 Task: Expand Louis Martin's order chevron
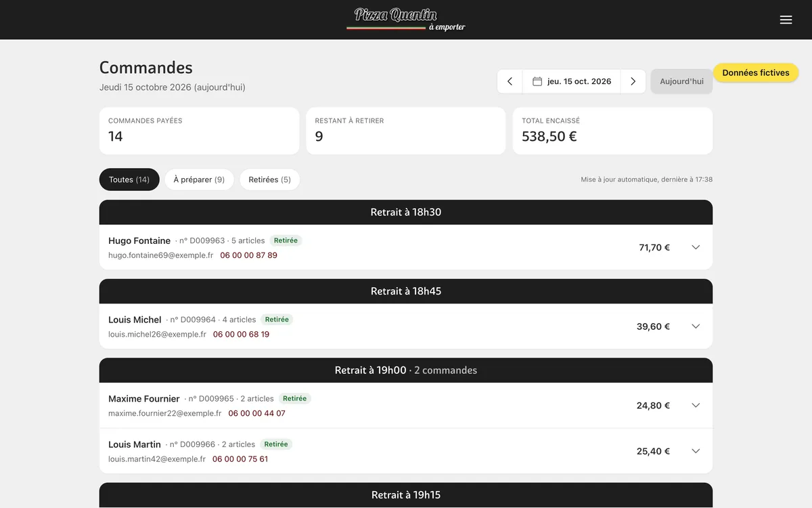point(696,451)
